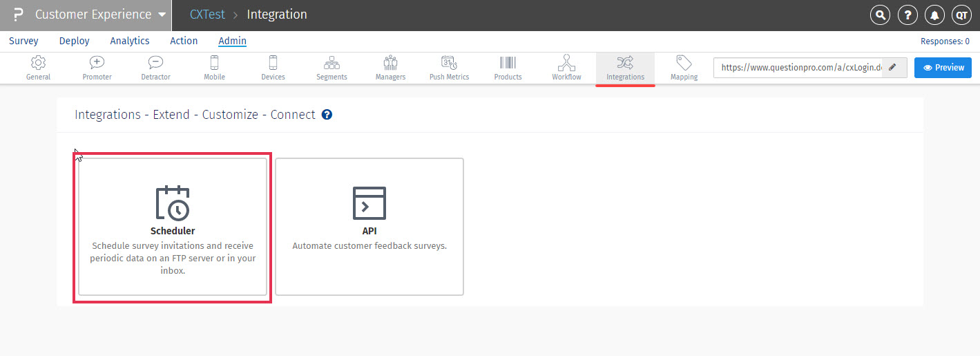Viewport: 980px width, 356px height.
Task: Switch to the Analytics menu tab
Action: click(130, 41)
